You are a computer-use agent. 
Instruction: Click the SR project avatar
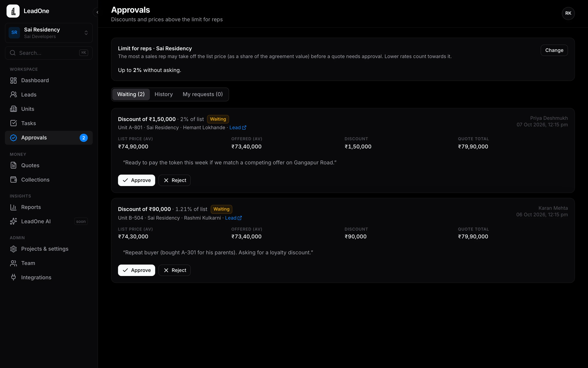14,33
